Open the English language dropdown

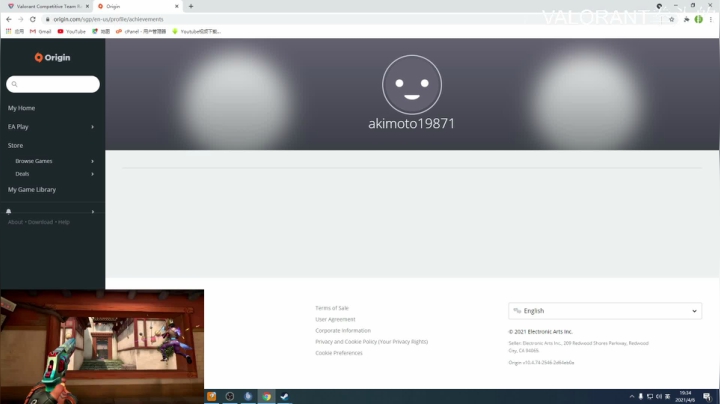(x=605, y=311)
